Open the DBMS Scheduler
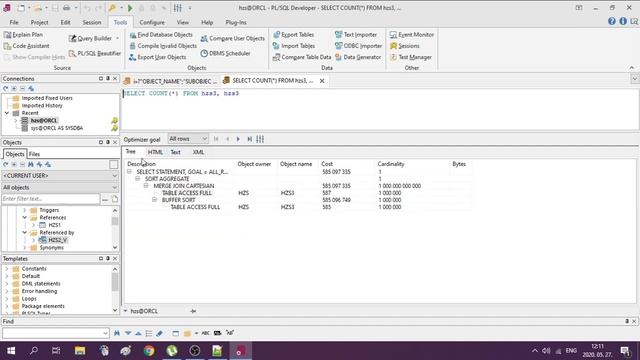640x360 pixels. [225, 53]
